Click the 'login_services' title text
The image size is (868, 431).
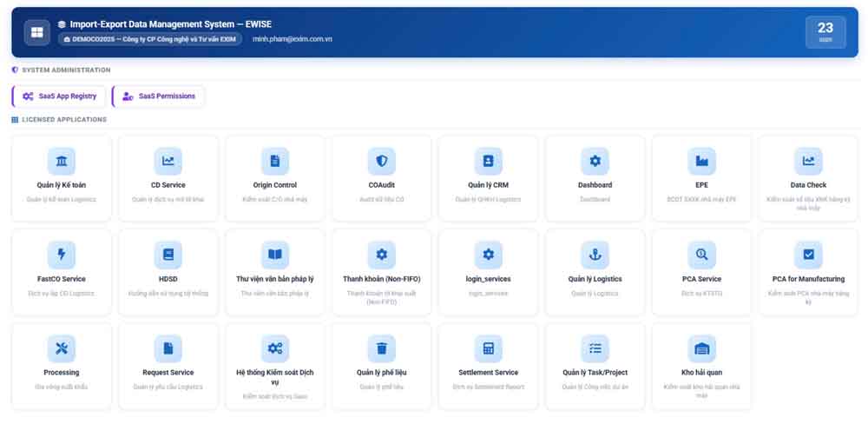[x=488, y=279]
